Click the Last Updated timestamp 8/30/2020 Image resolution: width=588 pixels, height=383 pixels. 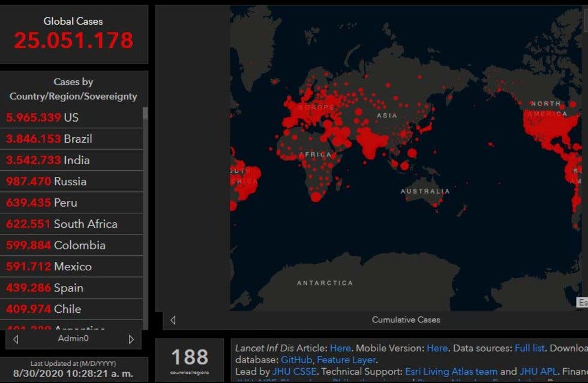click(x=73, y=373)
